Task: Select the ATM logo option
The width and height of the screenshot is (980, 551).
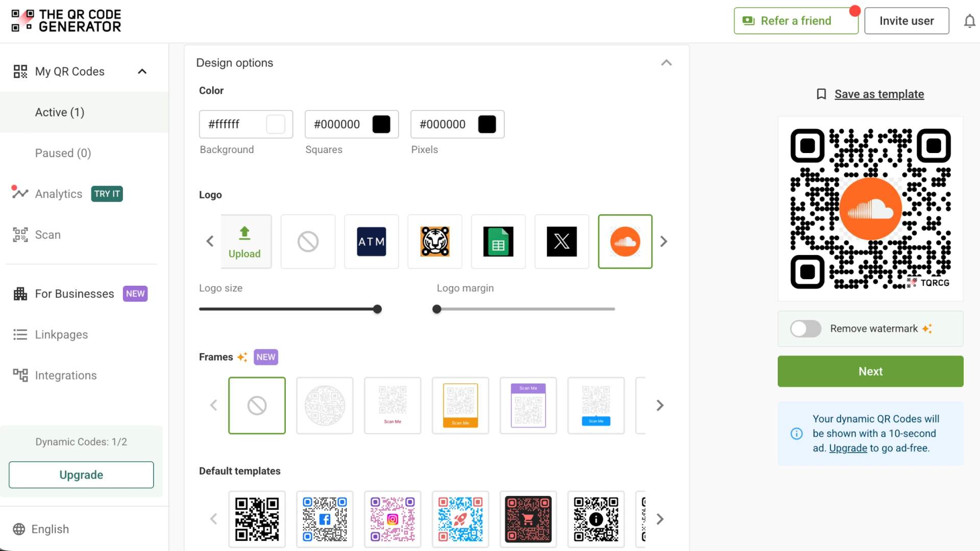Action: pos(371,241)
